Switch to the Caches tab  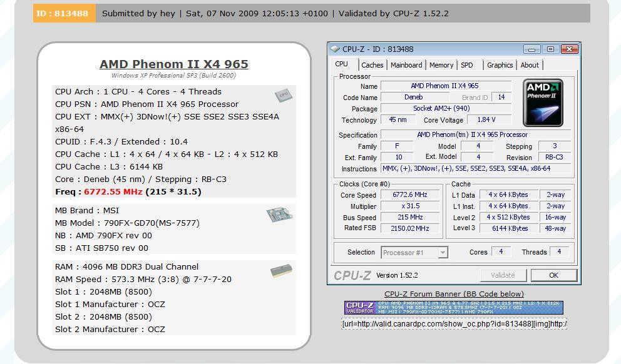coord(372,65)
